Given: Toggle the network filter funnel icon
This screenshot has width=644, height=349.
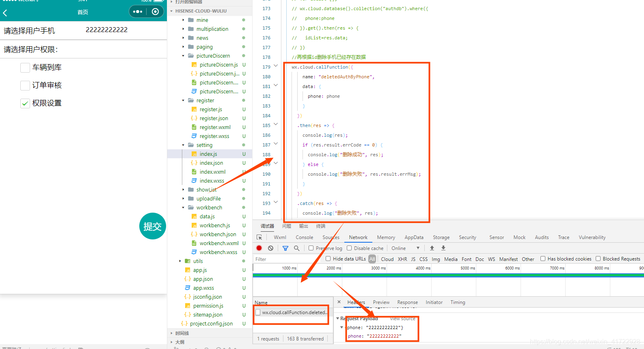Looking at the screenshot, I should point(285,248).
